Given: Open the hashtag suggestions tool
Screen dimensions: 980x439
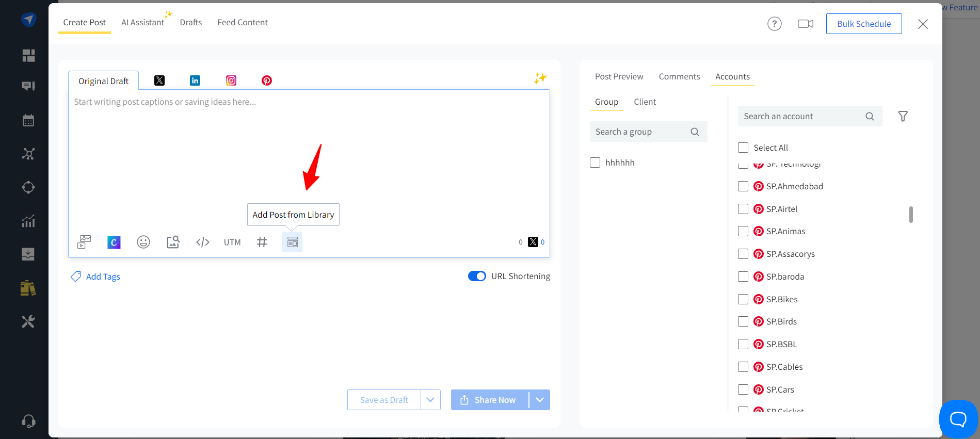Looking at the screenshot, I should [262, 242].
